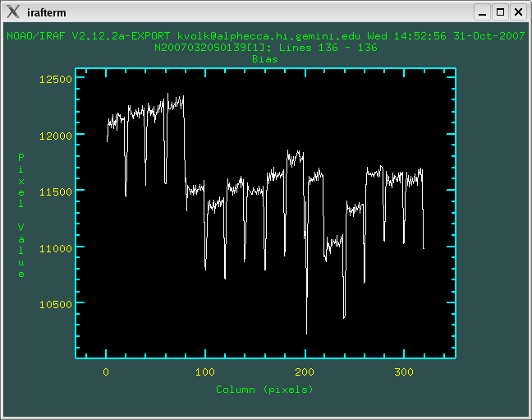The width and height of the screenshot is (532, 420).
Task: Minimize the irafterm window
Action: [482, 12]
